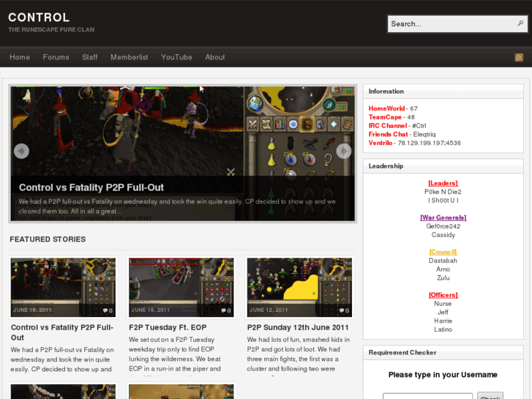
Task: Click the FEATURED STORIES heading
Action: pos(48,239)
